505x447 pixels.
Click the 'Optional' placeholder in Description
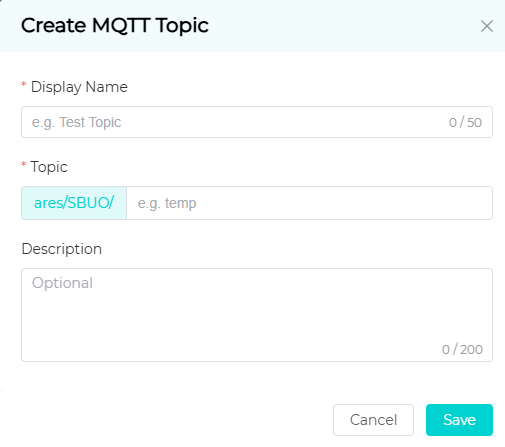pyautogui.click(x=62, y=283)
